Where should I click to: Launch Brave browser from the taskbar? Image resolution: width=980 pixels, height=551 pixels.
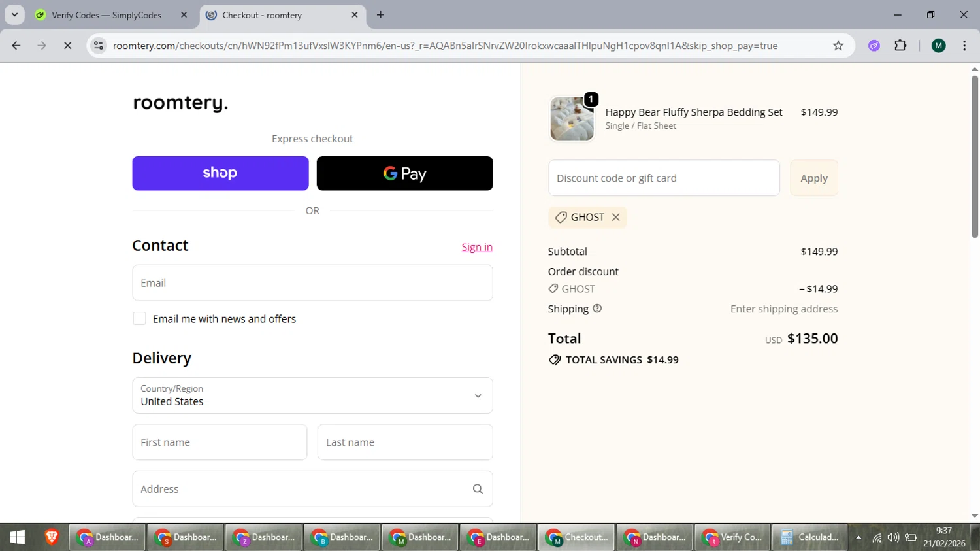coord(52,537)
